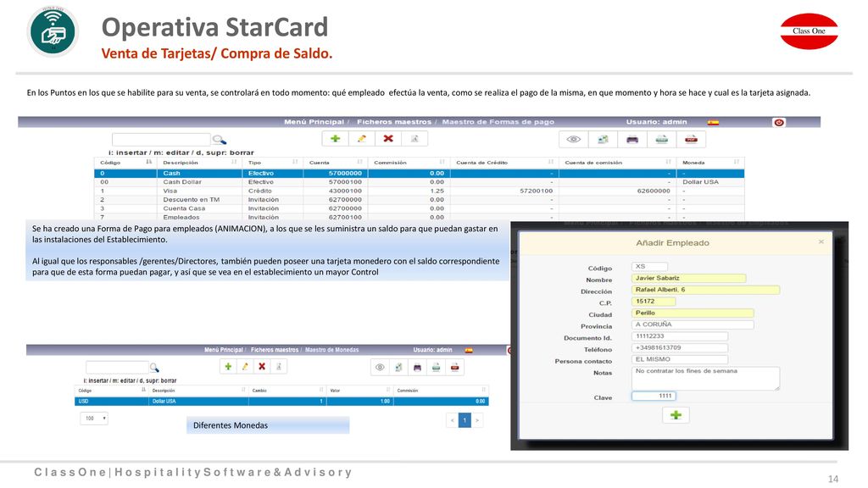Sort Formas de pago by Moneda column

pyautogui.click(x=710, y=163)
